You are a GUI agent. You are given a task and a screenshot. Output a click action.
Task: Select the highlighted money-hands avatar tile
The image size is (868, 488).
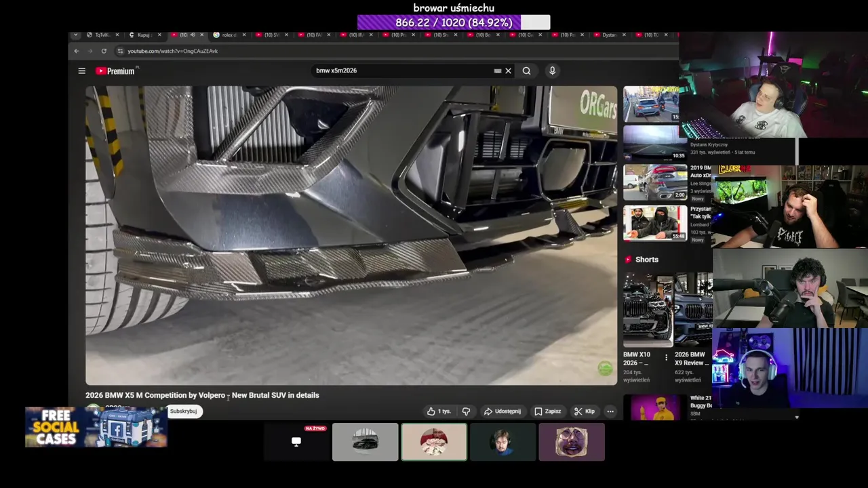pos(434,442)
